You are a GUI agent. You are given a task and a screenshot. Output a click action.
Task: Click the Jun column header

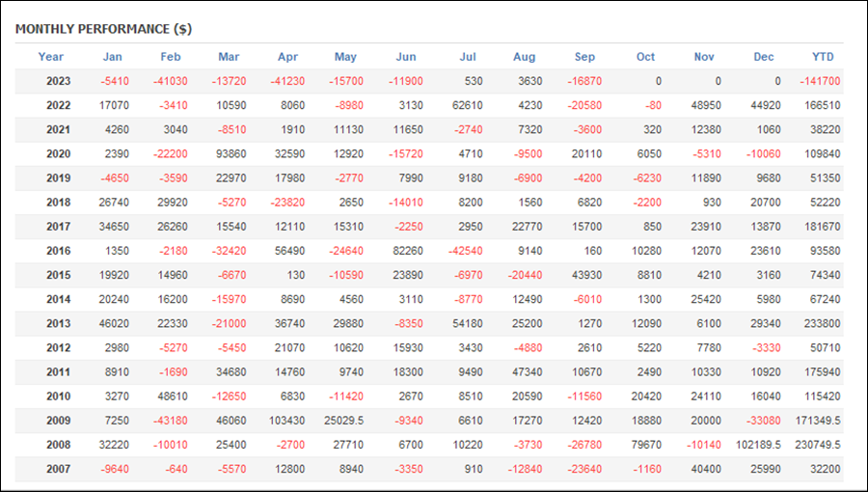pos(406,57)
